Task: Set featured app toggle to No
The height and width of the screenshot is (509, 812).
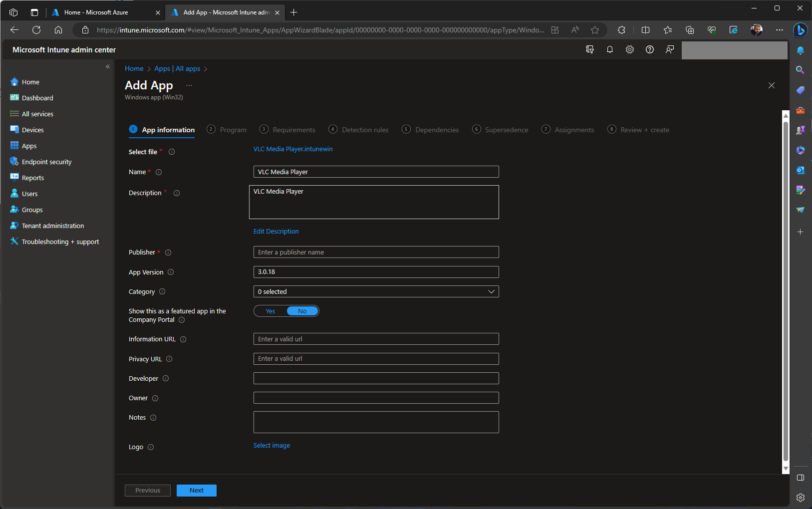Action: point(302,311)
